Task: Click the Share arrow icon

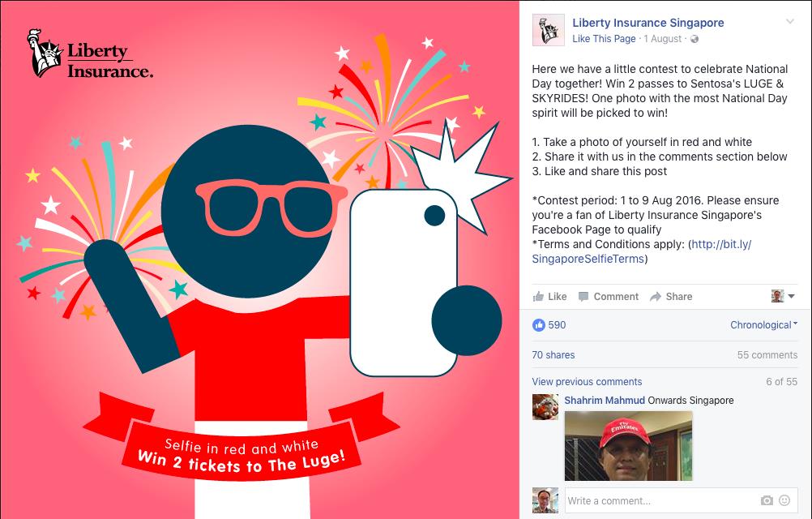Action: pyautogui.click(x=656, y=296)
